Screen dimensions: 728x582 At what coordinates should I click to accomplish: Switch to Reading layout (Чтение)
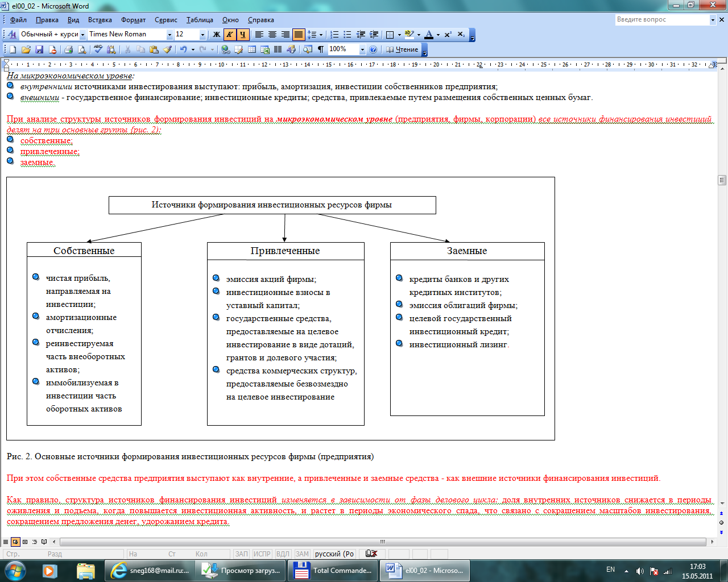402,49
